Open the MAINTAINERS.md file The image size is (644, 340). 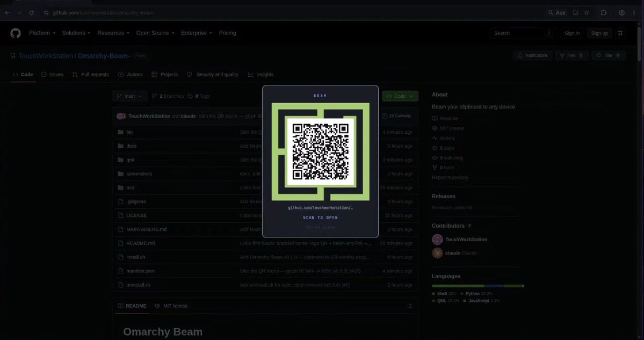coord(146,229)
